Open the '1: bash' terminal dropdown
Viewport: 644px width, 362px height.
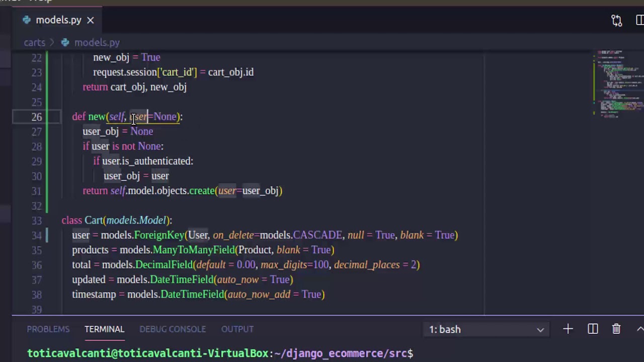click(487, 329)
